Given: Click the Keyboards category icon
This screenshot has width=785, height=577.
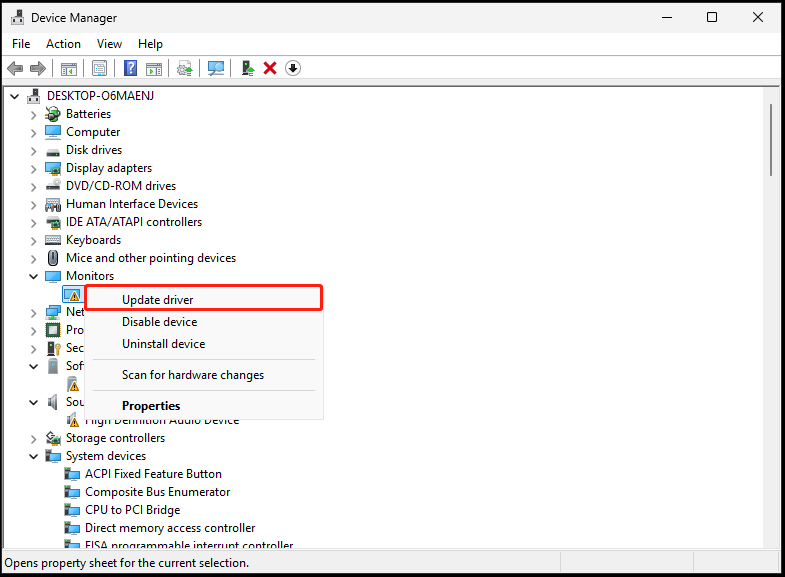Looking at the screenshot, I should click(53, 240).
